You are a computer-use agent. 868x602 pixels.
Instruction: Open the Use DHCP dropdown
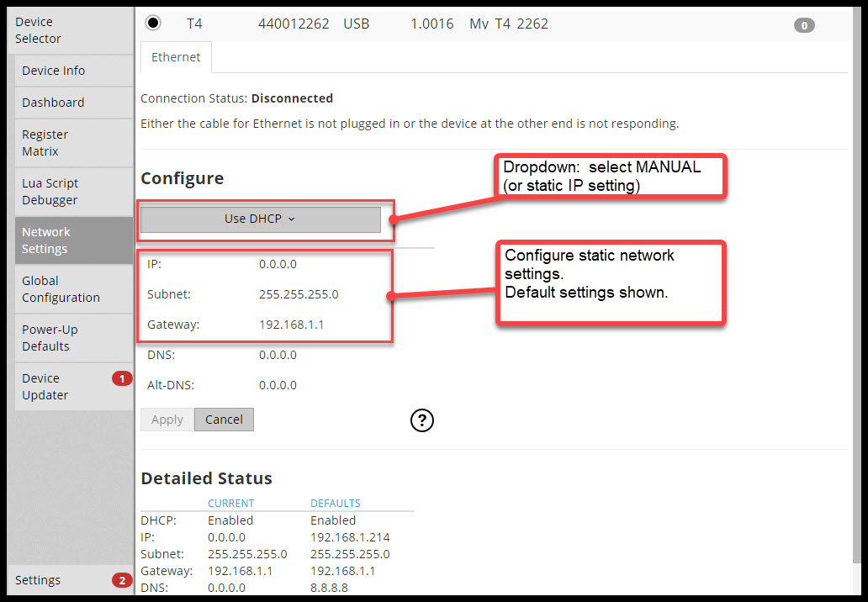click(x=260, y=219)
